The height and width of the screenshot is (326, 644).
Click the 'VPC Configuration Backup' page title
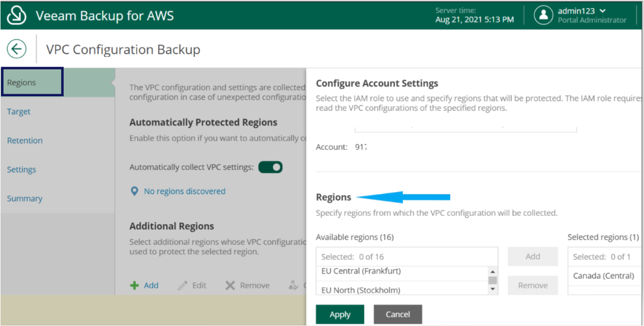pyautogui.click(x=123, y=50)
